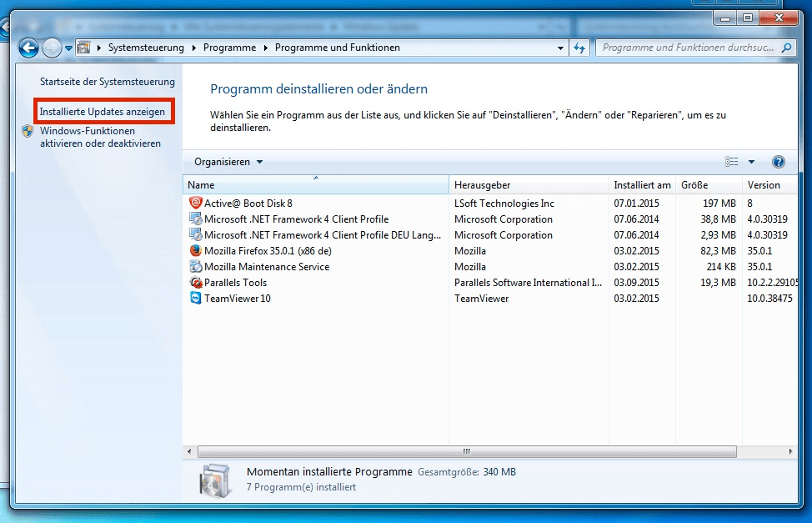Select Systemsteuerung in the breadcrumb
812x523 pixels.
click(x=146, y=48)
